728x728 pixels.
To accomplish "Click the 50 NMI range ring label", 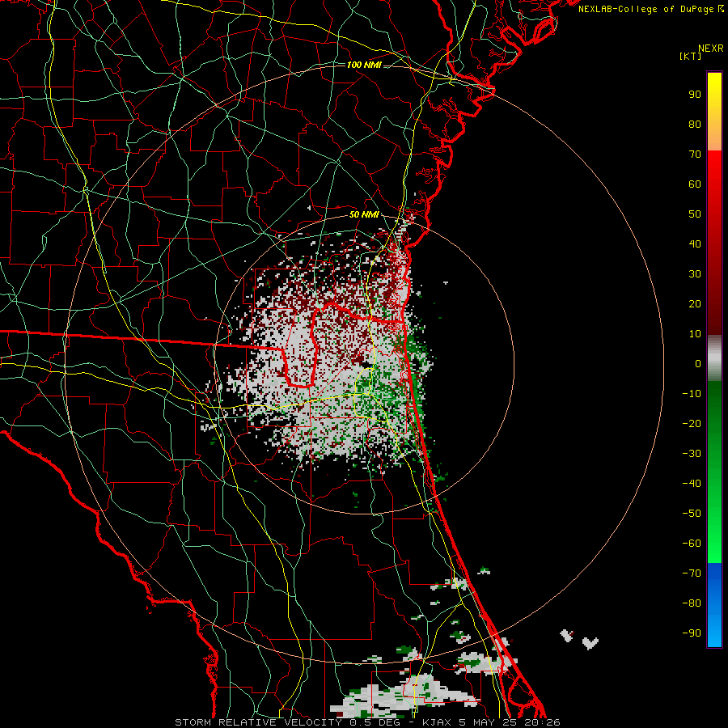I will [364, 214].
